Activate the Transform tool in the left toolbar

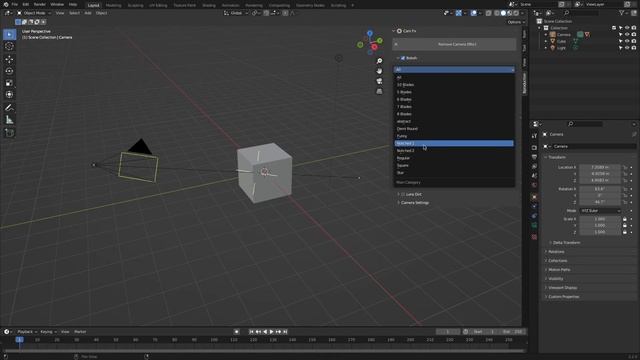(x=9, y=95)
